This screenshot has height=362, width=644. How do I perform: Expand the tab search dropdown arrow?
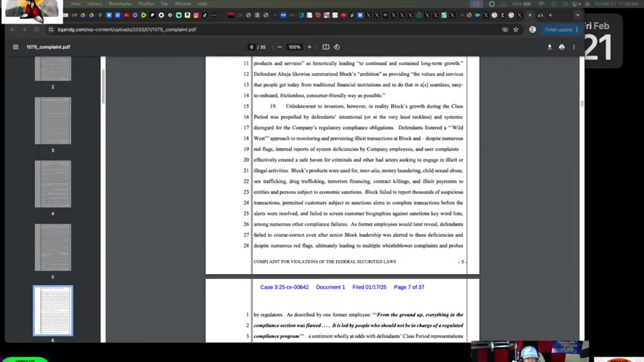[x=578, y=15]
